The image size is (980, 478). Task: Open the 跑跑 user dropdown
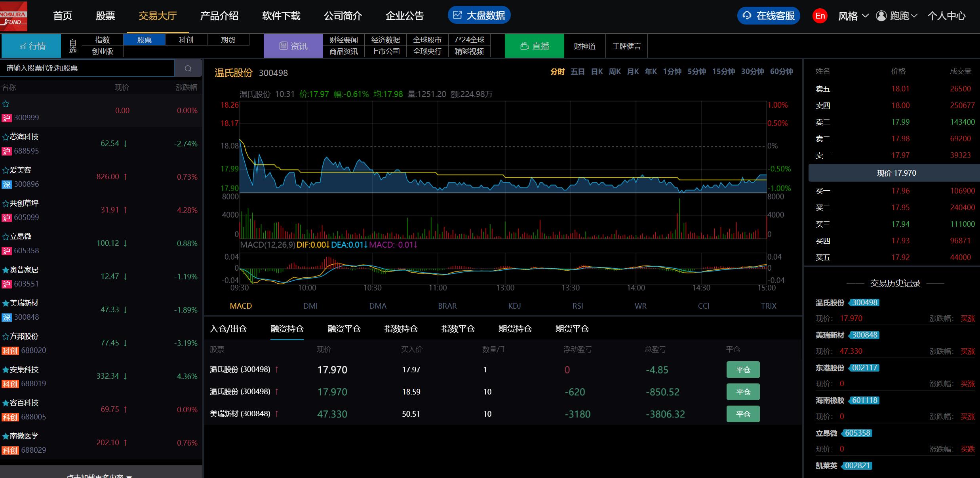pos(903,16)
